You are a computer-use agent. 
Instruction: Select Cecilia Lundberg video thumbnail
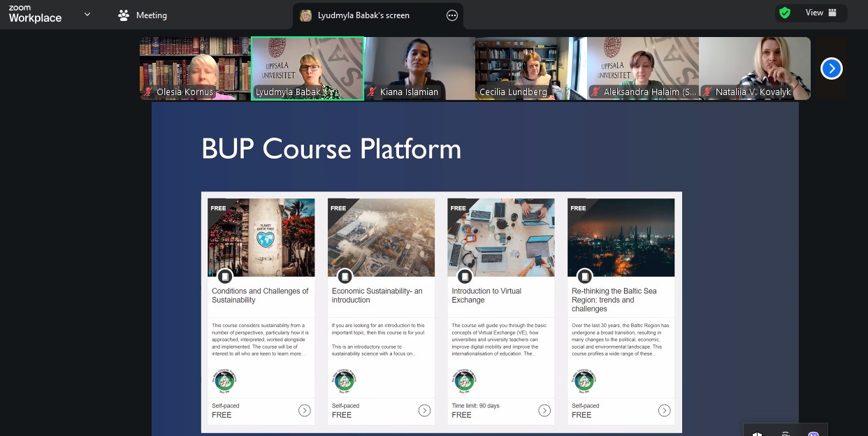(531, 68)
